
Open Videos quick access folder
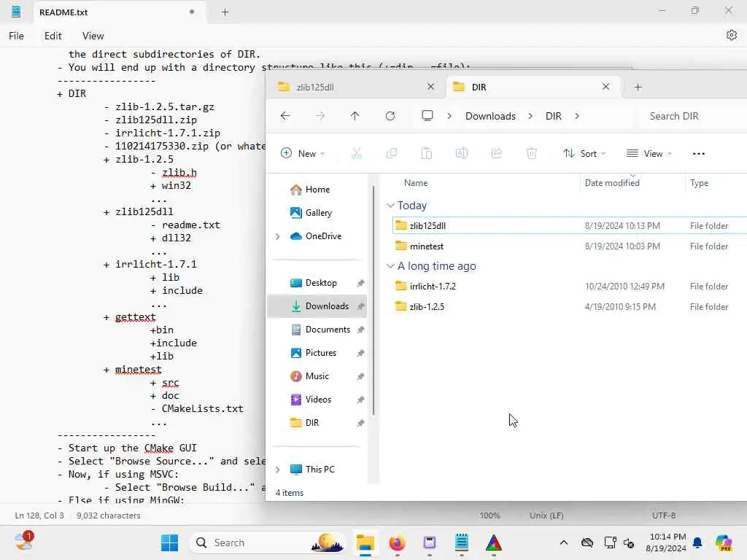click(318, 400)
